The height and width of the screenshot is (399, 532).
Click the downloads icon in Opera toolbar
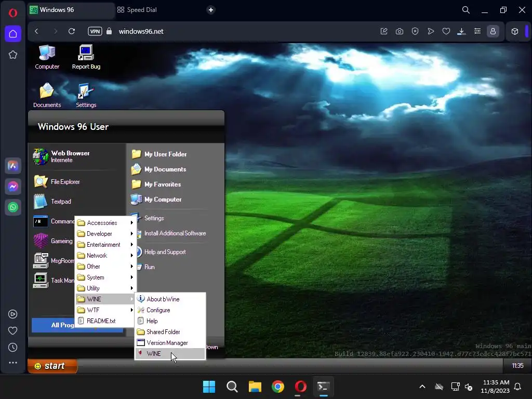tap(461, 31)
